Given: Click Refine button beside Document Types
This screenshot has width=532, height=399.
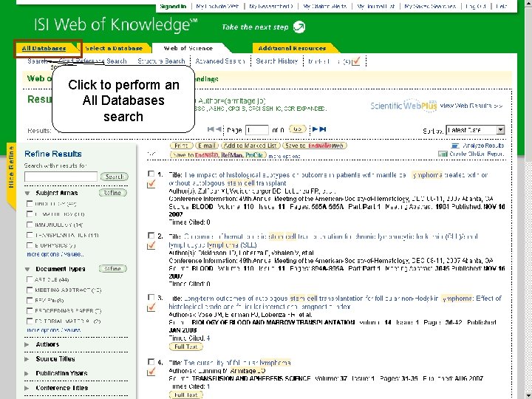Looking at the screenshot, I should coord(112,269).
